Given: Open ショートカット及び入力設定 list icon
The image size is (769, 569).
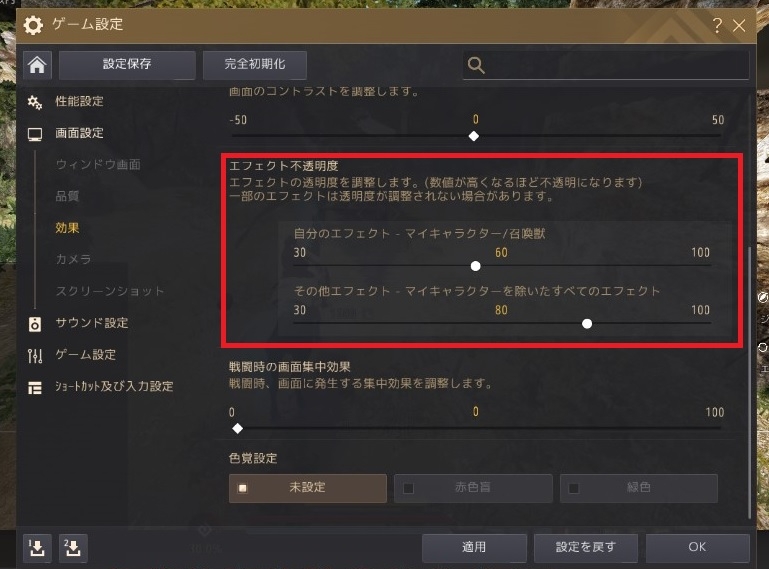Looking at the screenshot, I should [35, 388].
